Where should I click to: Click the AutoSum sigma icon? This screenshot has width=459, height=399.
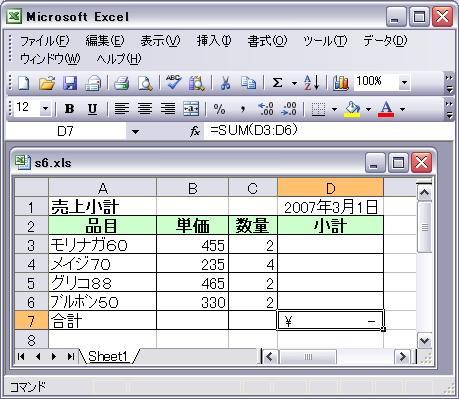coord(277,83)
